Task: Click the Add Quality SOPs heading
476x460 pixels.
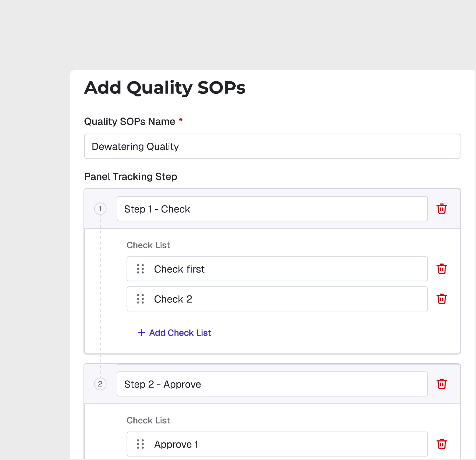Action: point(165,88)
